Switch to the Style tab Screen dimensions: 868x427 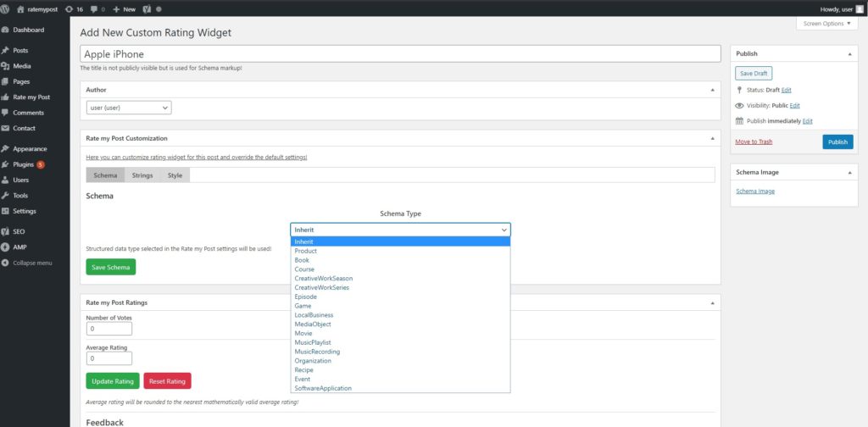pos(175,175)
